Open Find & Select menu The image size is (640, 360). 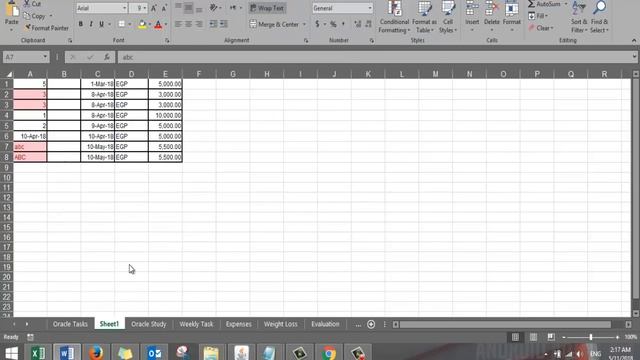pyautogui.click(x=599, y=17)
